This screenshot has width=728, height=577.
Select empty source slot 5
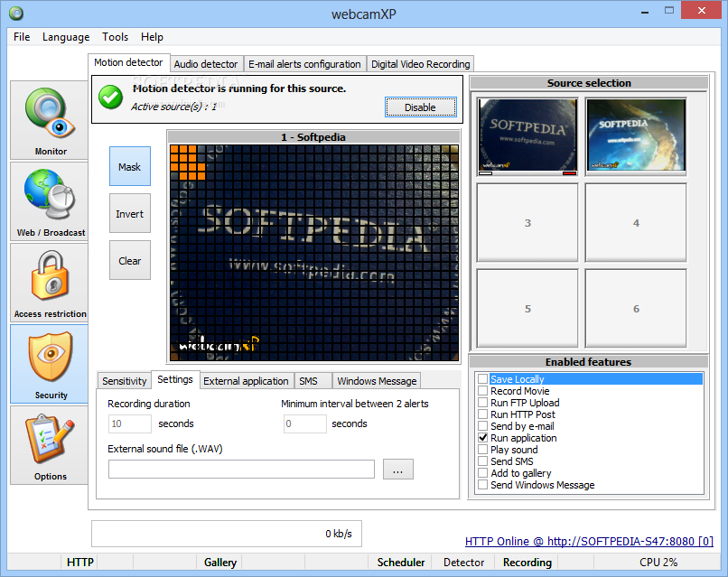[x=527, y=309]
